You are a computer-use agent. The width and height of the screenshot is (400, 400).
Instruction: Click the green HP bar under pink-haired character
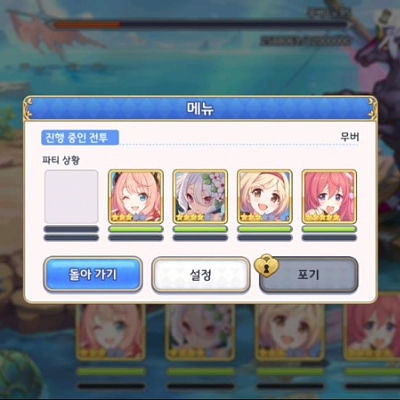136,229
